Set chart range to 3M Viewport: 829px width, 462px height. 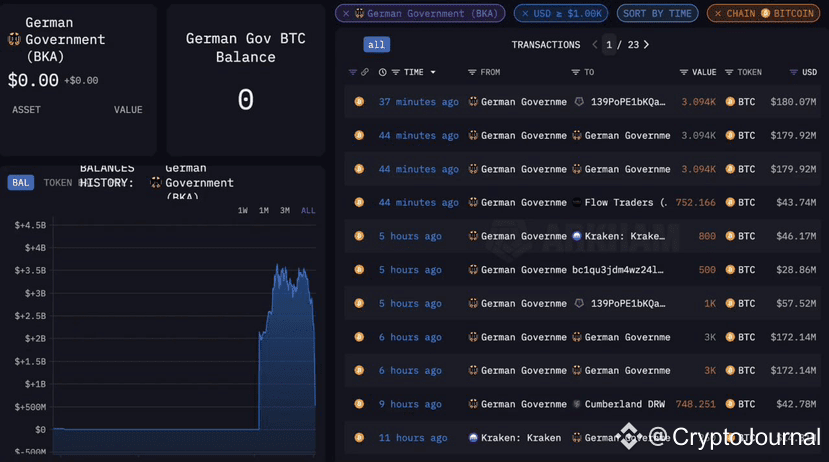tap(285, 210)
